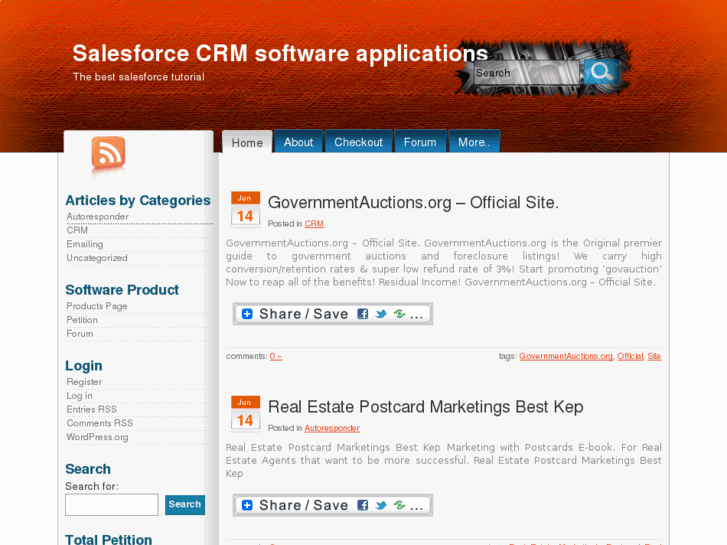
Task: Open the Entries RSS link
Action: 92,410
